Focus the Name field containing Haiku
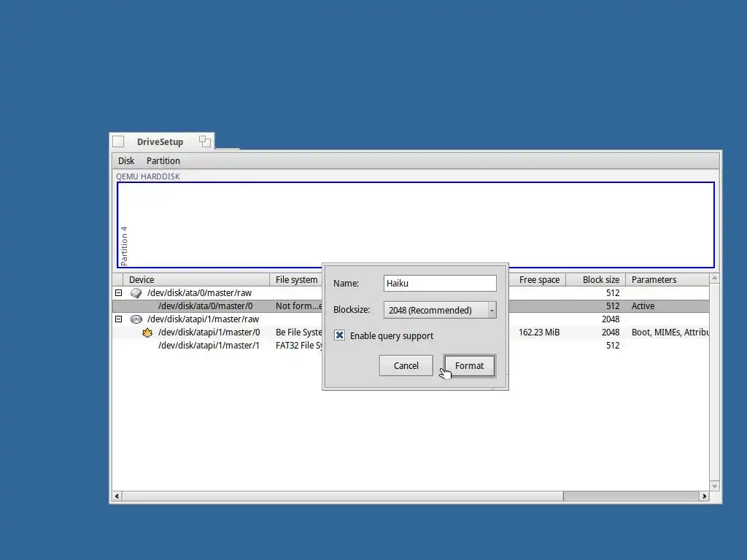 click(440, 284)
